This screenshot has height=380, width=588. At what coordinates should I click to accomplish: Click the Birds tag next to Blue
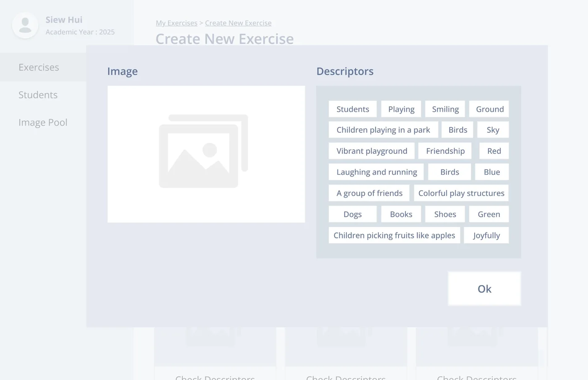(x=450, y=172)
